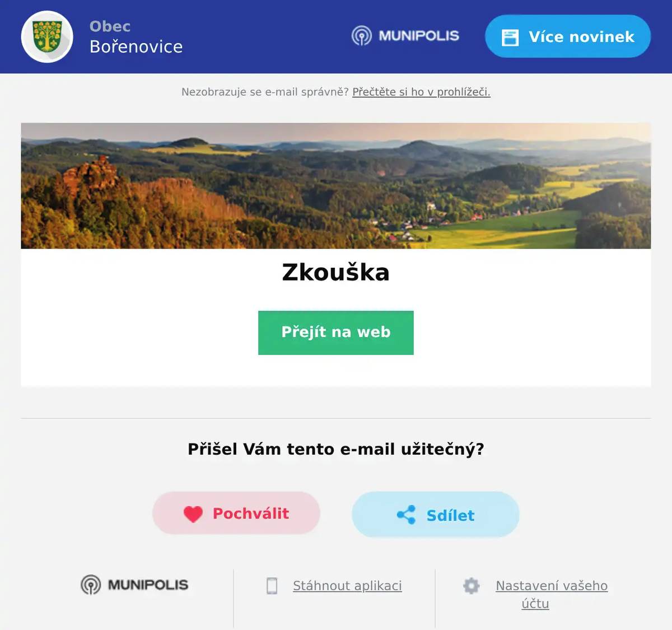Click the Munipolis logo in the header
Viewport: 672px width, 630px height.
click(405, 36)
